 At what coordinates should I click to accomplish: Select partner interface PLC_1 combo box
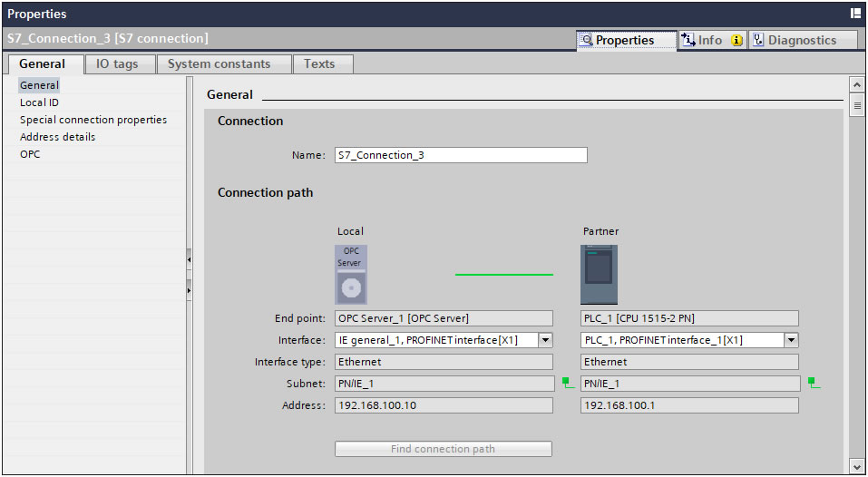[689, 340]
